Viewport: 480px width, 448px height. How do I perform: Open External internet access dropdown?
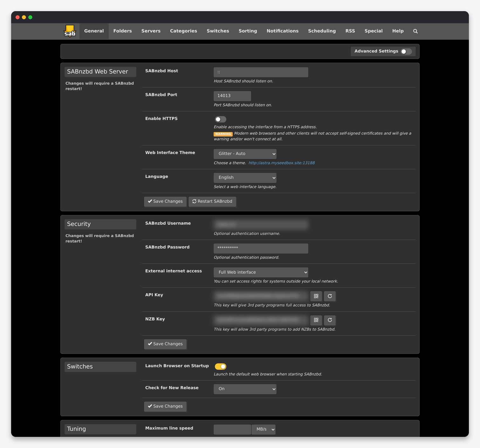(x=261, y=272)
